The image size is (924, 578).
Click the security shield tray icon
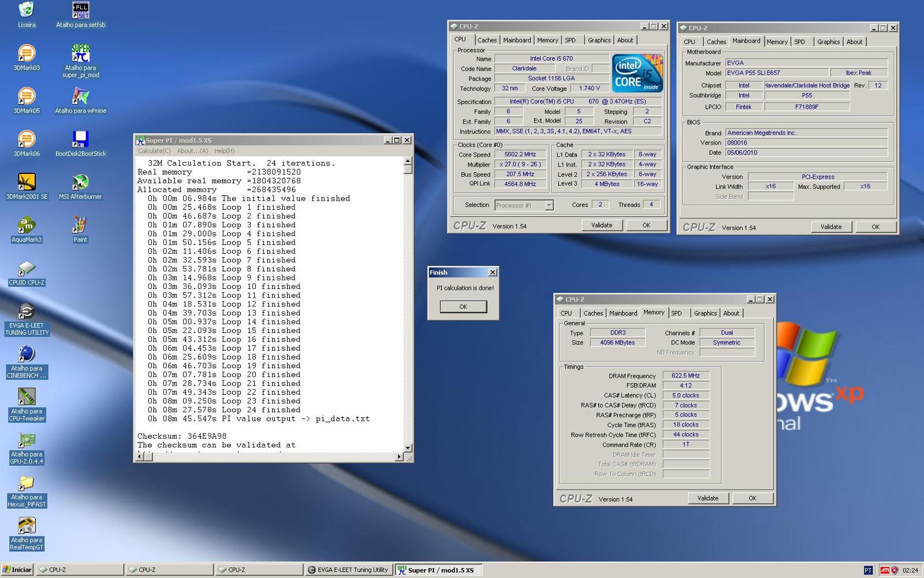pyautogui.click(x=895, y=570)
